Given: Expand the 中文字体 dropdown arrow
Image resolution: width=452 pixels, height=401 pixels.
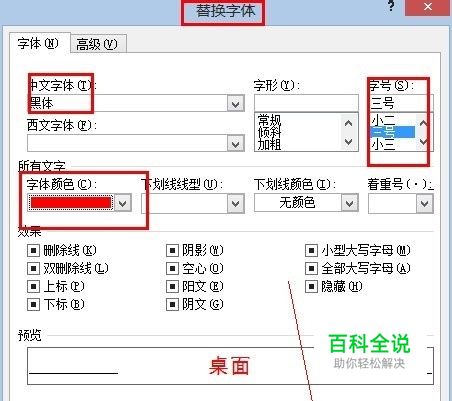Looking at the screenshot, I should pos(235,104).
